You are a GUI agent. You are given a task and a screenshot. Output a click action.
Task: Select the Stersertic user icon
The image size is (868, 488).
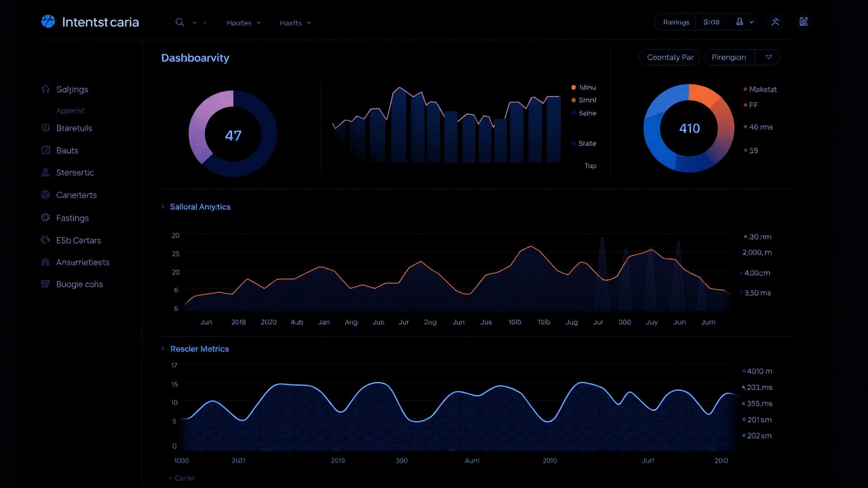[x=45, y=172]
